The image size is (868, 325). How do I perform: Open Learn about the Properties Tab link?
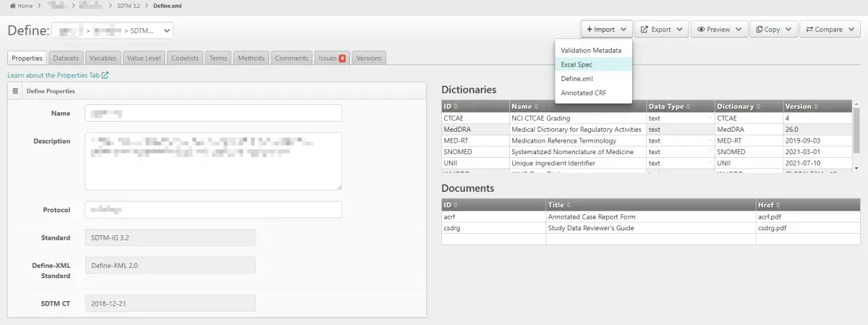tap(54, 75)
